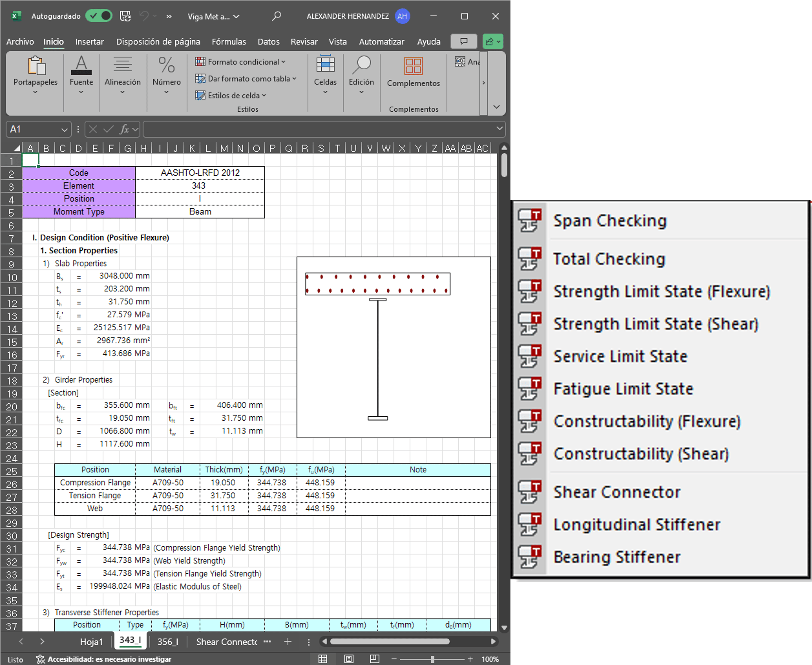The width and height of the screenshot is (812, 665).
Task: Click the zoom slider handle
Action: [x=432, y=659]
